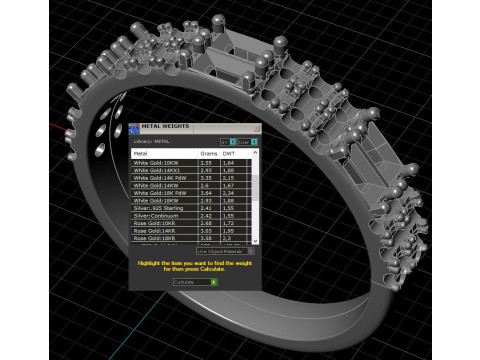The height and width of the screenshot is (360, 480).
Task: Select the White Gold:18KW row
Action: (191, 201)
